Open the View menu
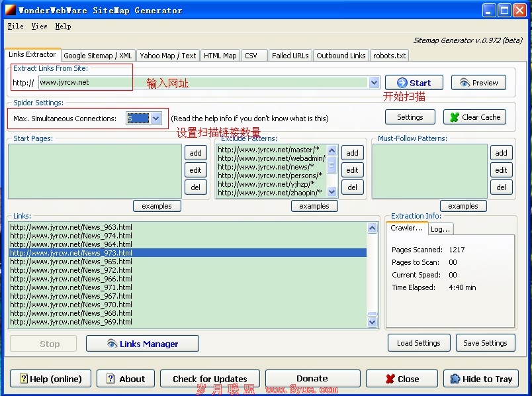Viewport: 532px width, 396px height. tap(39, 26)
